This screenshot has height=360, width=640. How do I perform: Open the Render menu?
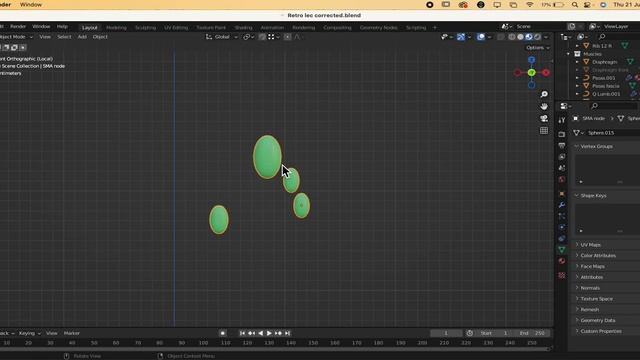18,27
